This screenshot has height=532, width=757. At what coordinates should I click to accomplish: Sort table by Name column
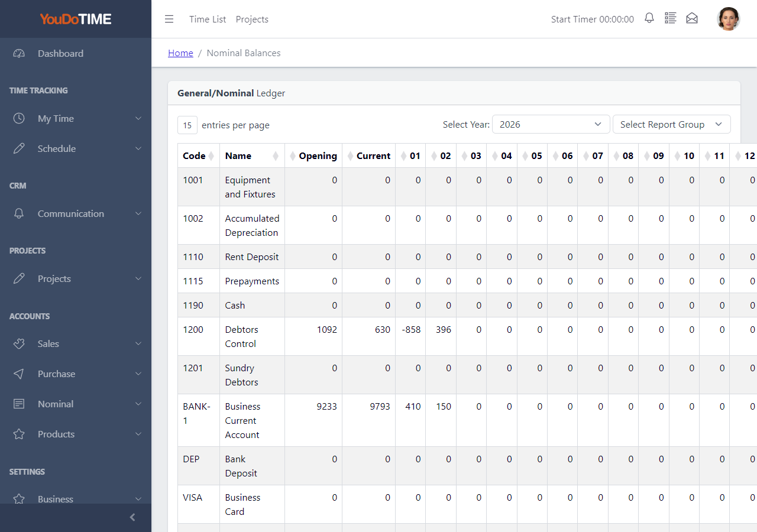253,155
